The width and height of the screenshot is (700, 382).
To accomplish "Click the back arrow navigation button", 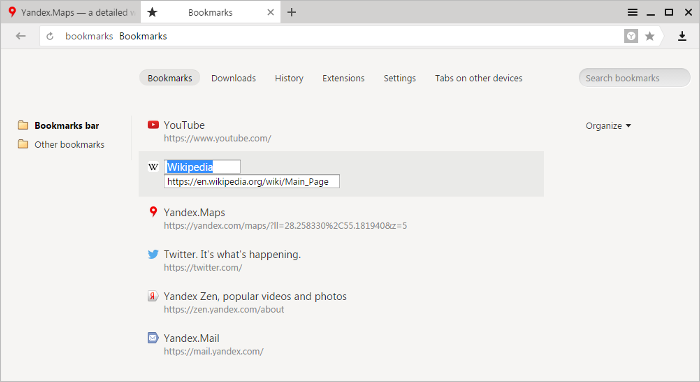I will (x=21, y=36).
